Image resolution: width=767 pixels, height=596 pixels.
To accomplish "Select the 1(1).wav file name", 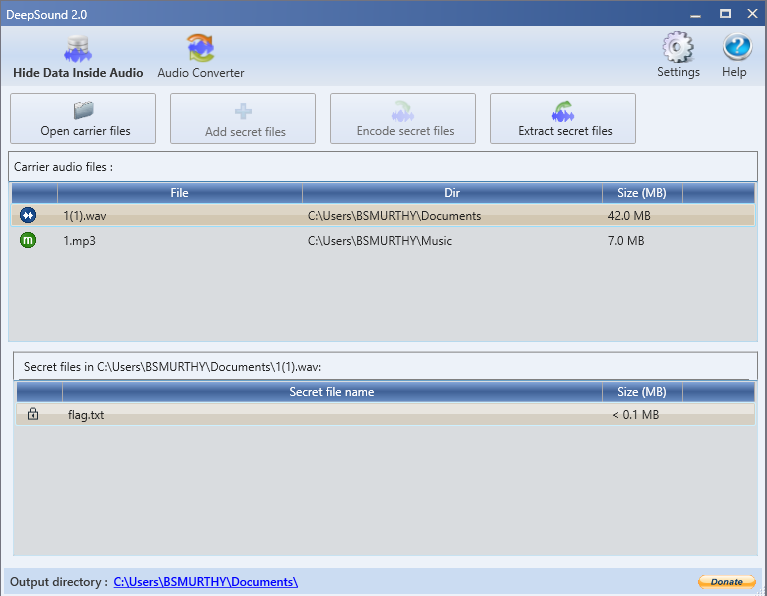I will point(85,216).
